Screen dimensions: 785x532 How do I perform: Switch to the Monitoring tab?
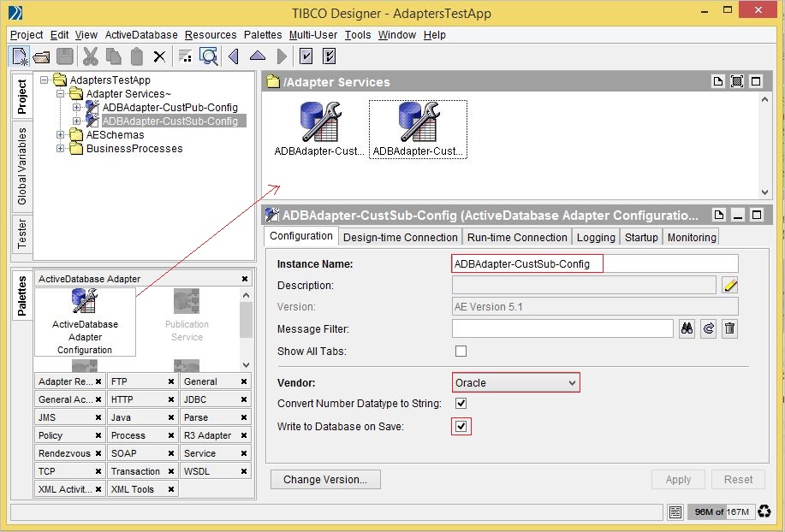(x=692, y=238)
